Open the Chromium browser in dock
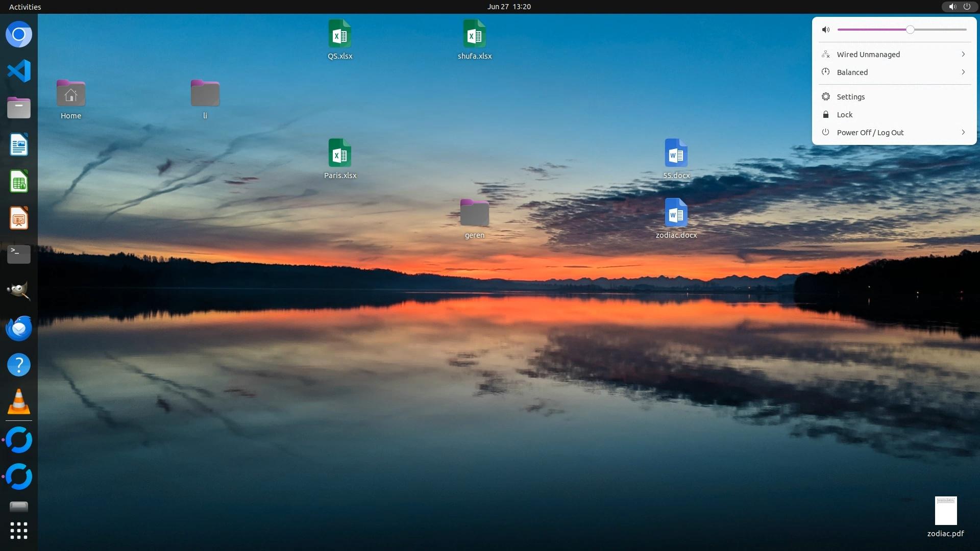The image size is (980, 551). click(19, 35)
